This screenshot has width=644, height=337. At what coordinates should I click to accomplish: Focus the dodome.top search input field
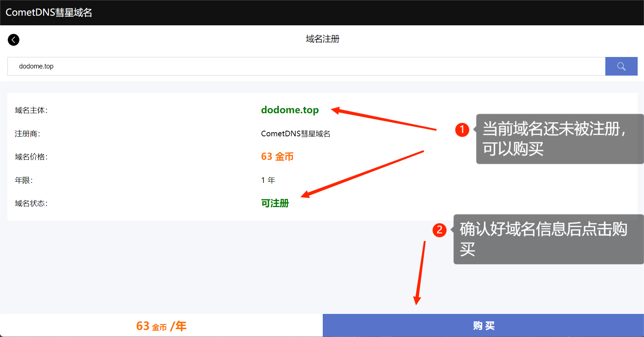305,66
